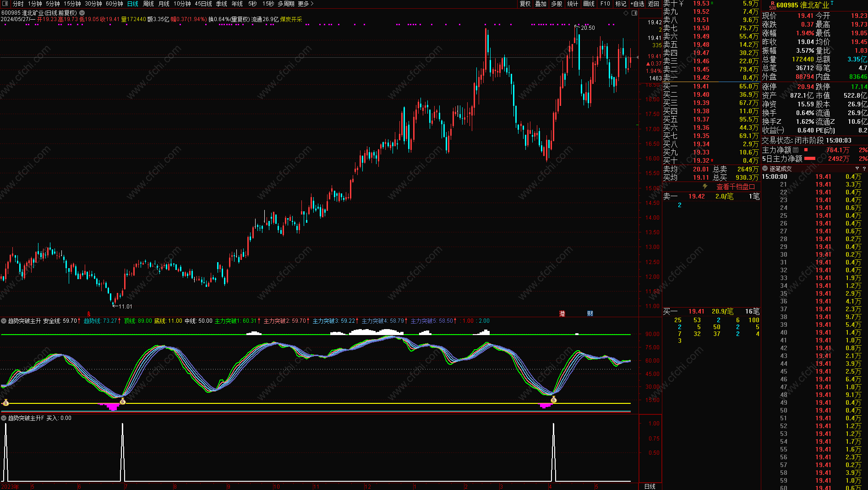The height and width of the screenshot is (490, 868).
Task: Click the R500 badge beside stock code
Action: click(x=772, y=5)
